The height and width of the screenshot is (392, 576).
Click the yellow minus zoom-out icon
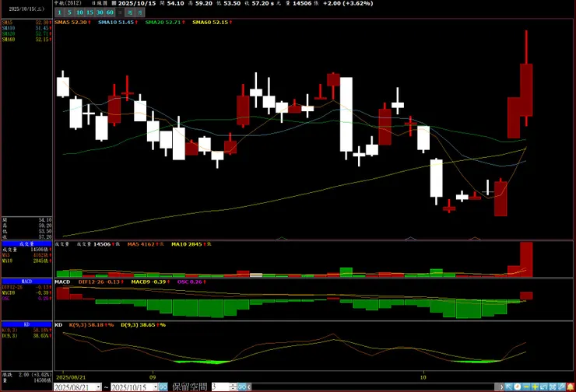[526, 387]
